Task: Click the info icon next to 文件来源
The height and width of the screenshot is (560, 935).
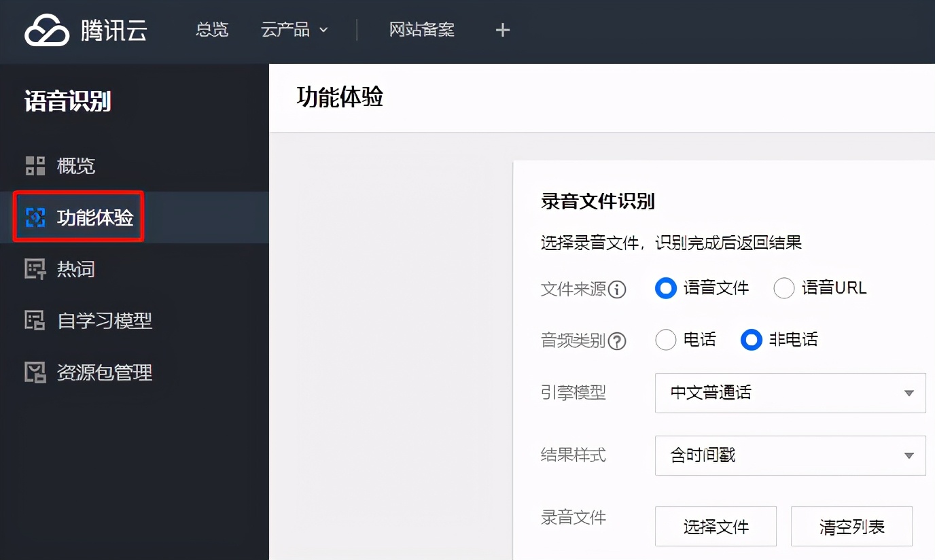Action: pyautogui.click(x=618, y=289)
